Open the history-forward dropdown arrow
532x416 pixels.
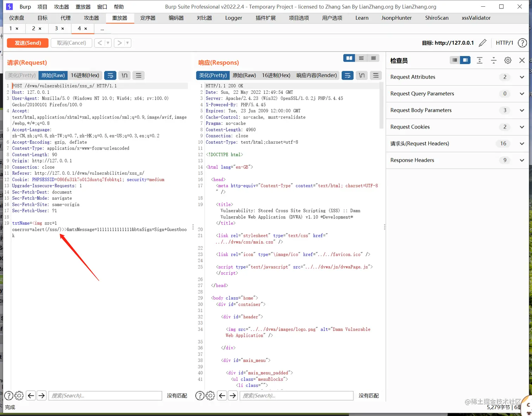(128, 43)
